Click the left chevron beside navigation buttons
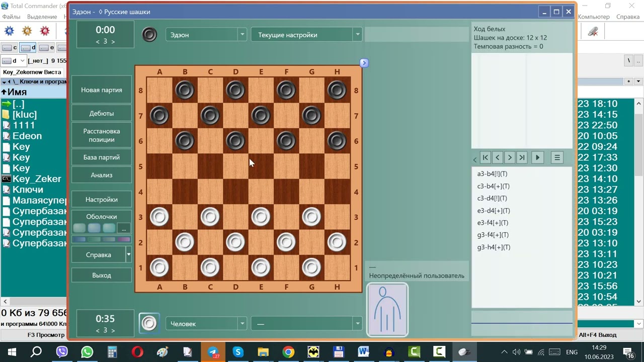This screenshot has height=362, width=644. (475, 159)
